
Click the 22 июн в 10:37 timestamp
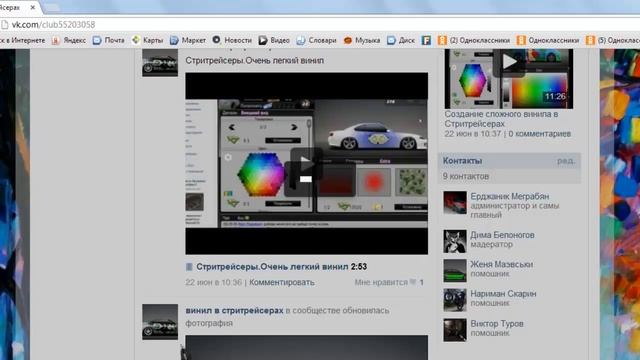pos(473,133)
